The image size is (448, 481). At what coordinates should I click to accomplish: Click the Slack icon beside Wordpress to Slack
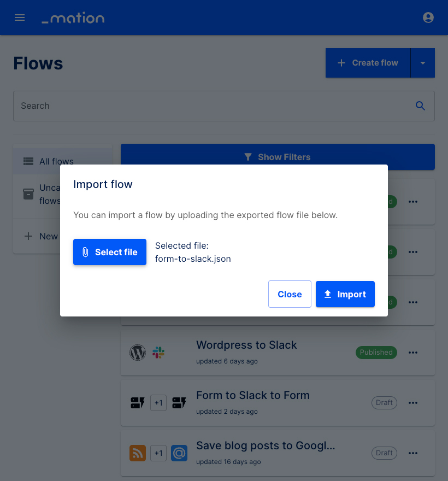click(x=158, y=353)
